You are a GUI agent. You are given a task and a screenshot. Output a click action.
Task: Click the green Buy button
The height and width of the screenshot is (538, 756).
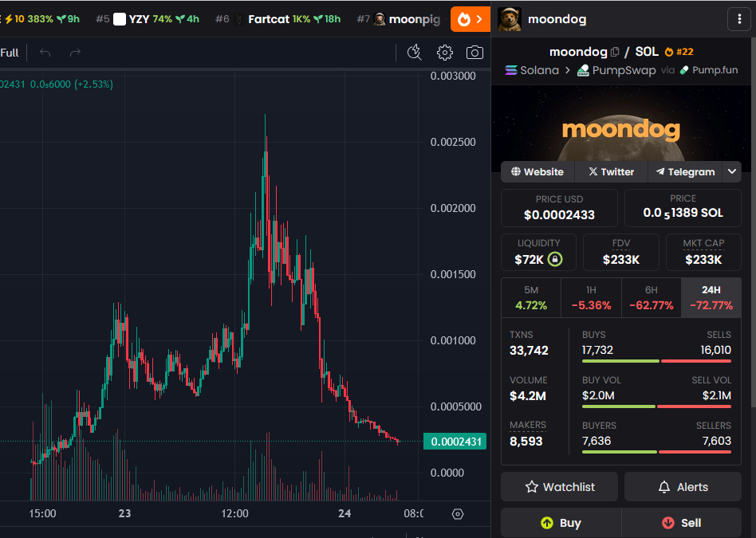561,523
